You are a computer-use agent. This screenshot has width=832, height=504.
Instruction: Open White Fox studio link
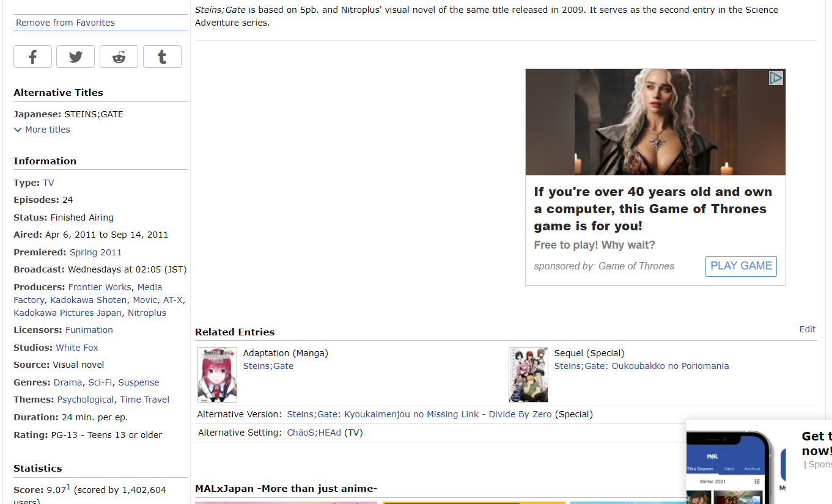[77, 348]
